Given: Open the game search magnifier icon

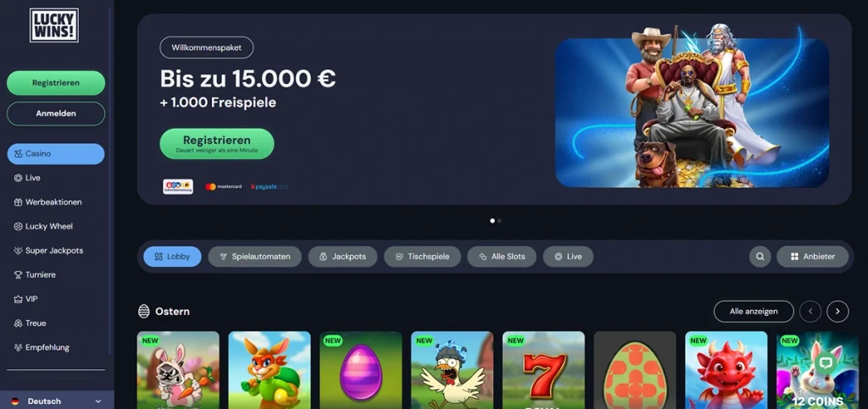Looking at the screenshot, I should [x=760, y=257].
